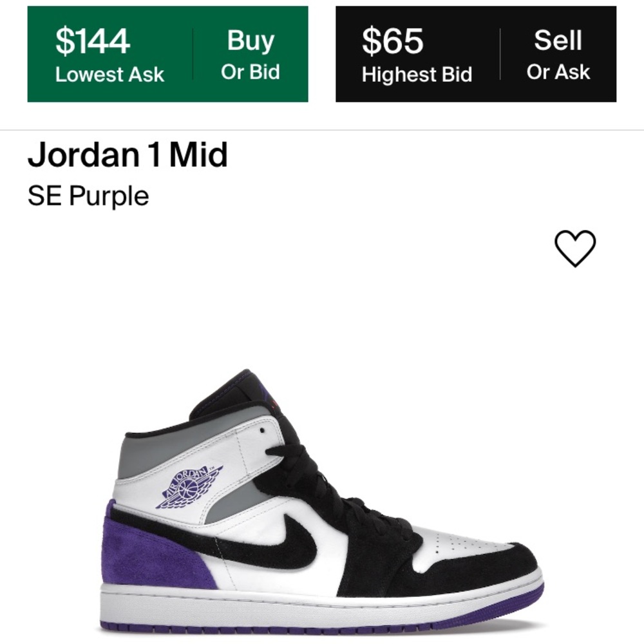Click the heart icon near the product image
Image resolution: width=644 pixels, height=644 pixels.
575,248
